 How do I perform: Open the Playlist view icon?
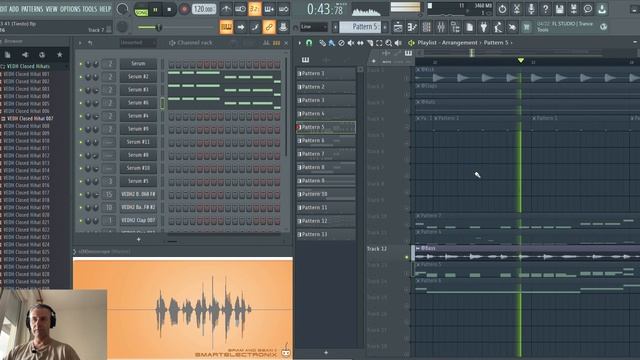coord(398,27)
